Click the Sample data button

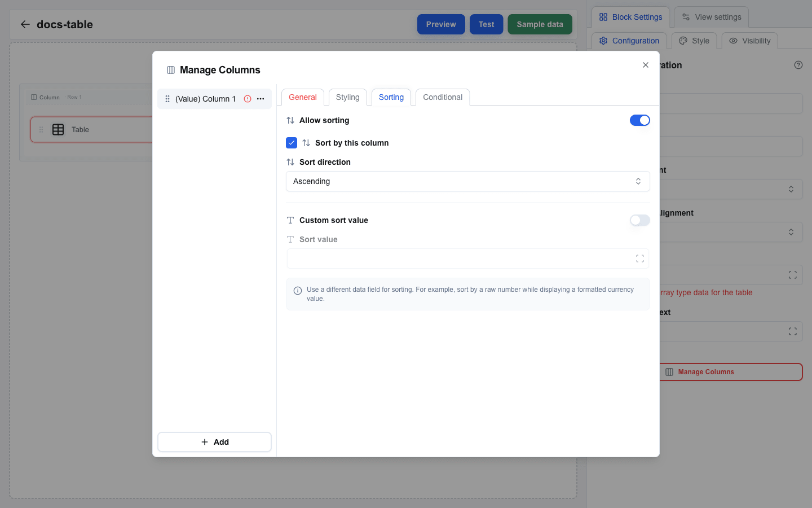[x=540, y=24]
